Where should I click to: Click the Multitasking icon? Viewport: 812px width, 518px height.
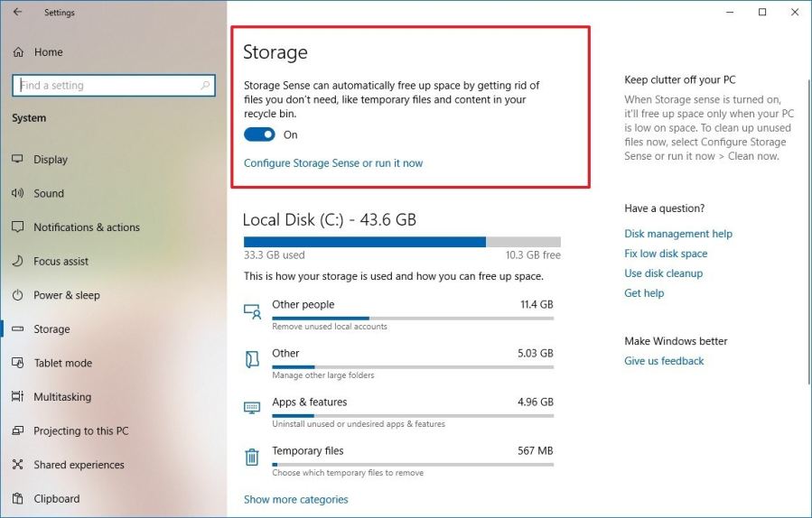pyautogui.click(x=17, y=396)
